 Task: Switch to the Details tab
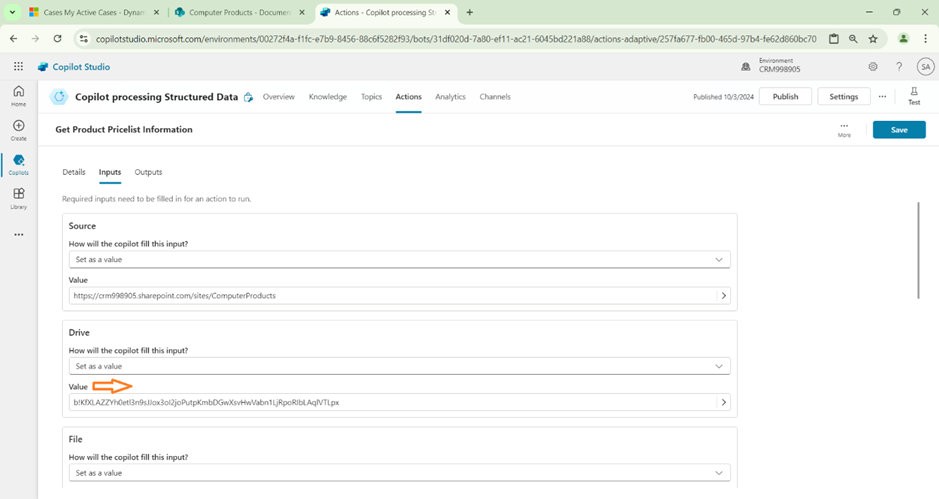coord(74,172)
